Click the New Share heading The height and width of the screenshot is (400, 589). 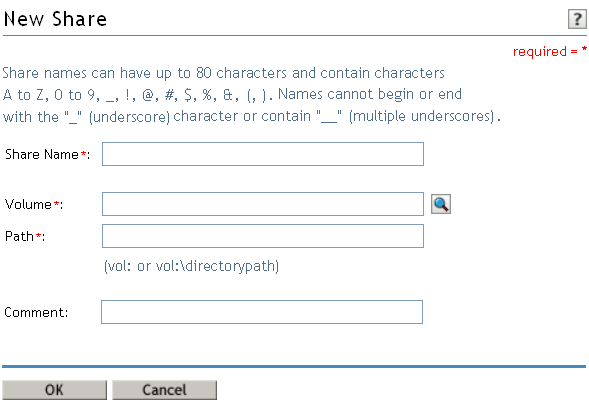55,19
